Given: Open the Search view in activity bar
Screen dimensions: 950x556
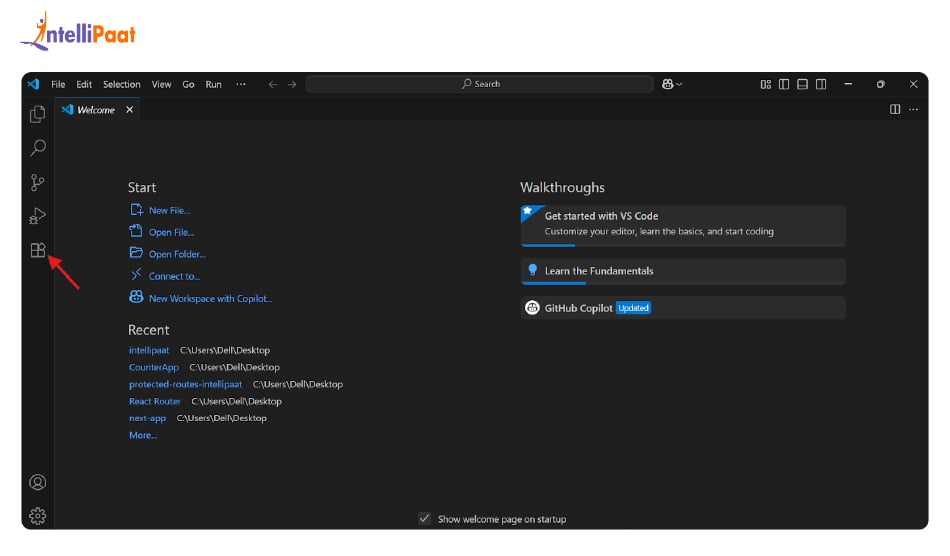Looking at the screenshot, I should click(38, 148).
